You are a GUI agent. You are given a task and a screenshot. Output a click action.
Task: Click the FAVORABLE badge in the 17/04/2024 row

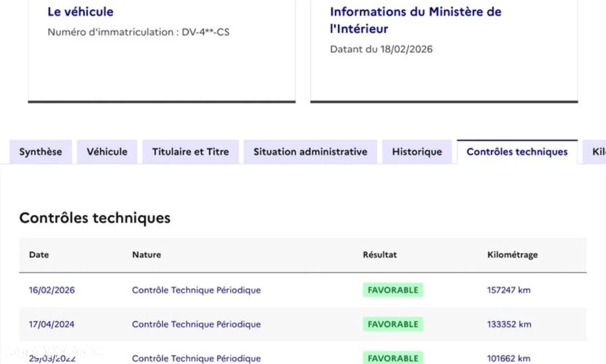pyautogui.click(x=393, y=324)
